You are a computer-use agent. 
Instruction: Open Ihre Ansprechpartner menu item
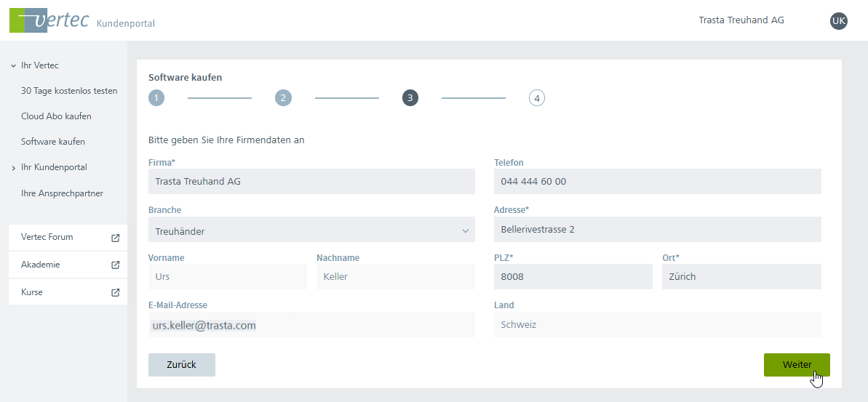(x=62, y=193)
